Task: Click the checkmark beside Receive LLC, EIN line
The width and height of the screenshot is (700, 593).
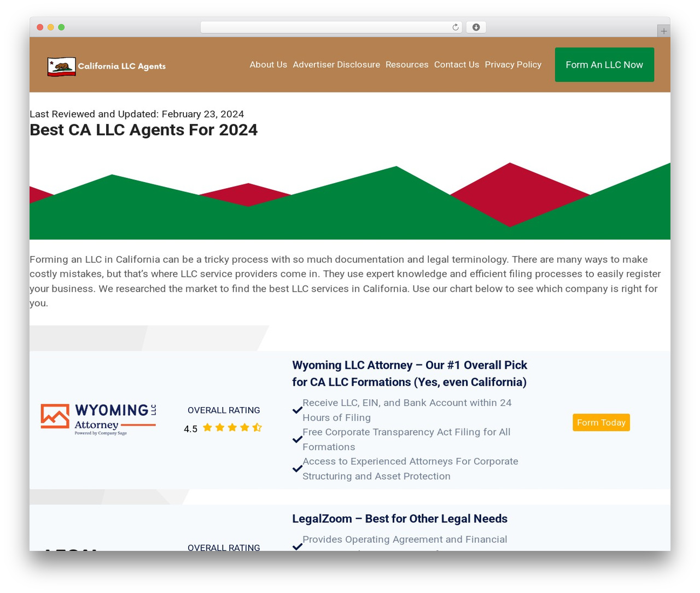Action: (297, 410)
